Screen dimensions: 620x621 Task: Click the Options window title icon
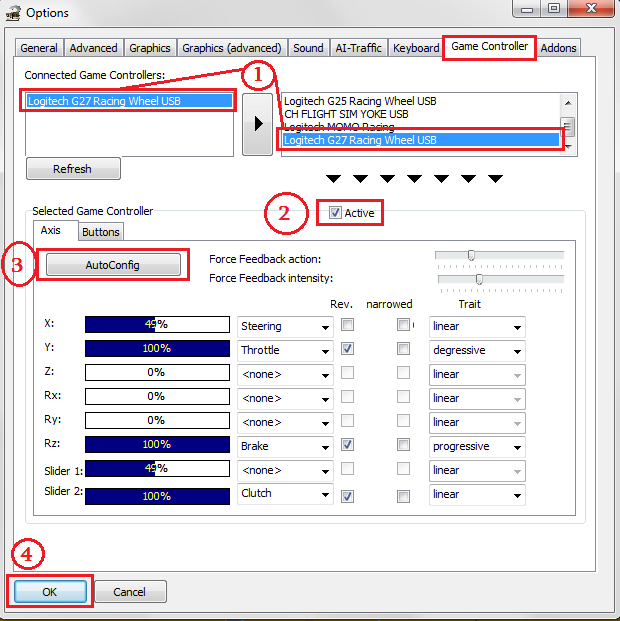[13, 13]
